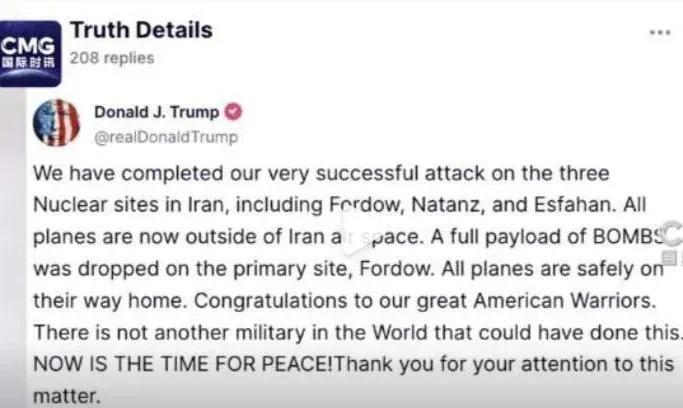Click the phrase 'great American Warriors'

tap(536, 300)
